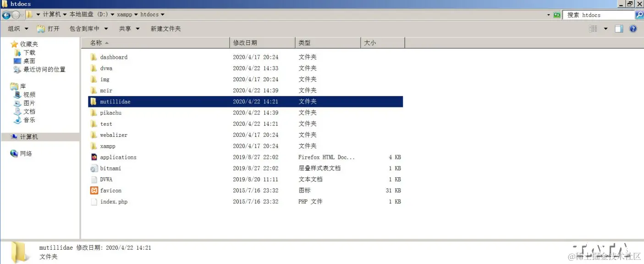Click the mutillidae folder icon in list
The image size is (644, 264).
[x=94, y=101]
